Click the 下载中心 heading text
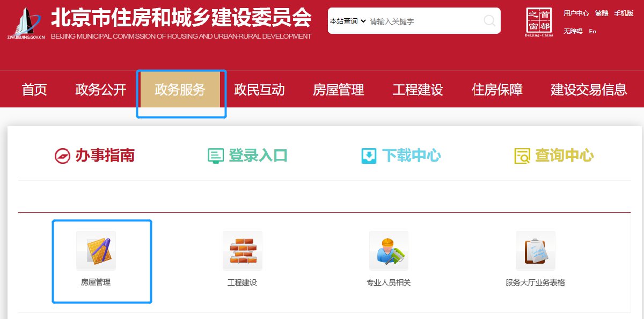 [412, 156]
